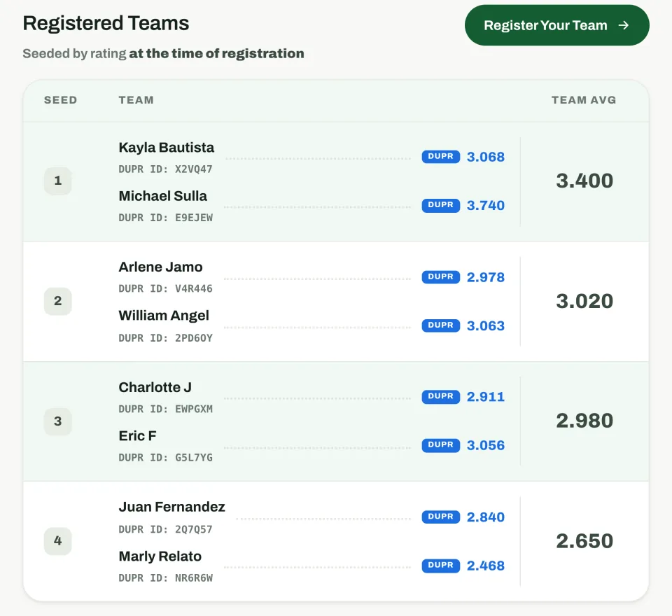Select player name Juan Fernandez
This screenshot has height=616, width=672.
coord(172,507)
